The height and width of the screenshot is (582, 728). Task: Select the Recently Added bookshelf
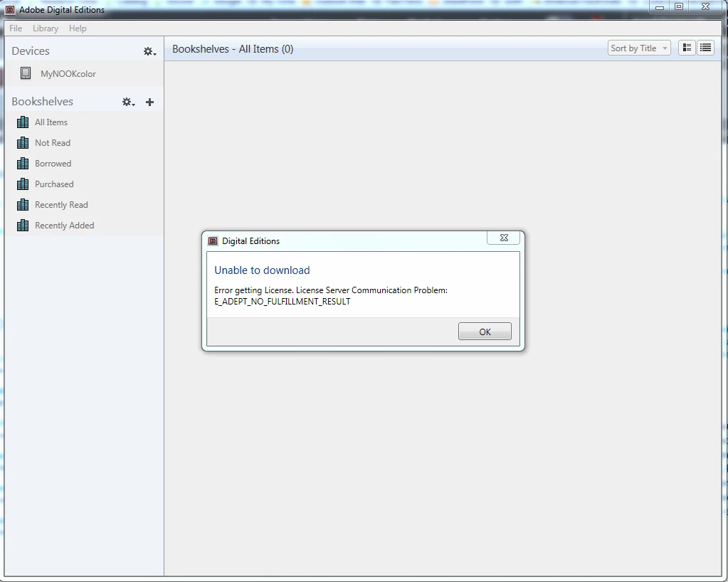(x=83, y=226)
